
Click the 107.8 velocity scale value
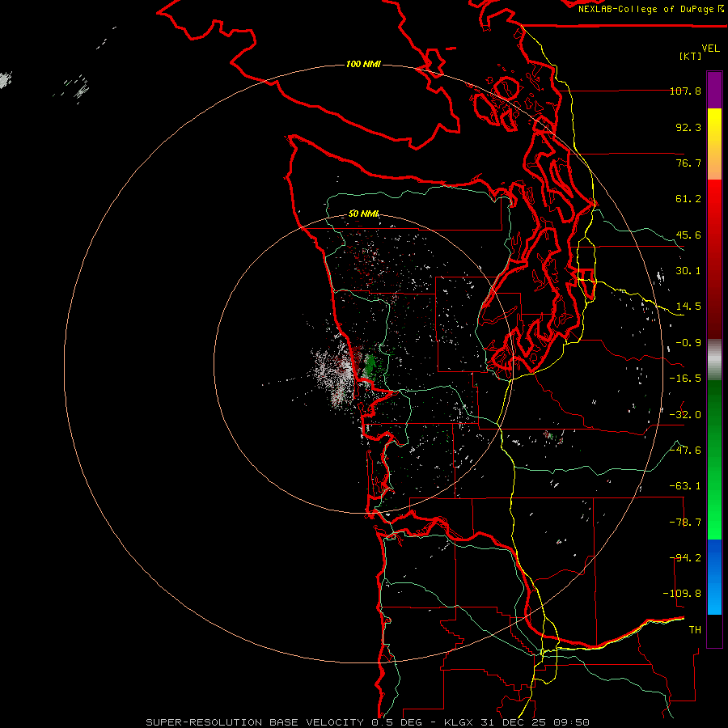(x=685, y=91)
